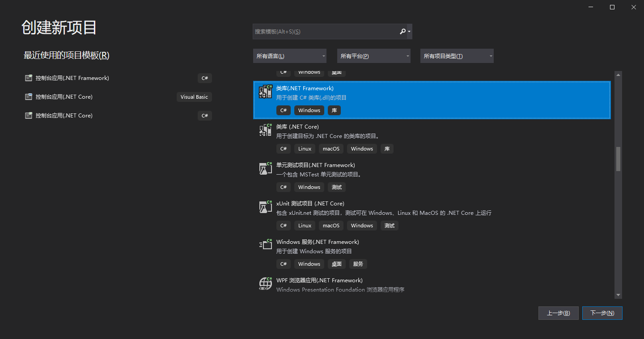Click the Windows 服务(.NET Framework) template icon
This screenshot has height=339, width=644.
[x=266, y=244]
